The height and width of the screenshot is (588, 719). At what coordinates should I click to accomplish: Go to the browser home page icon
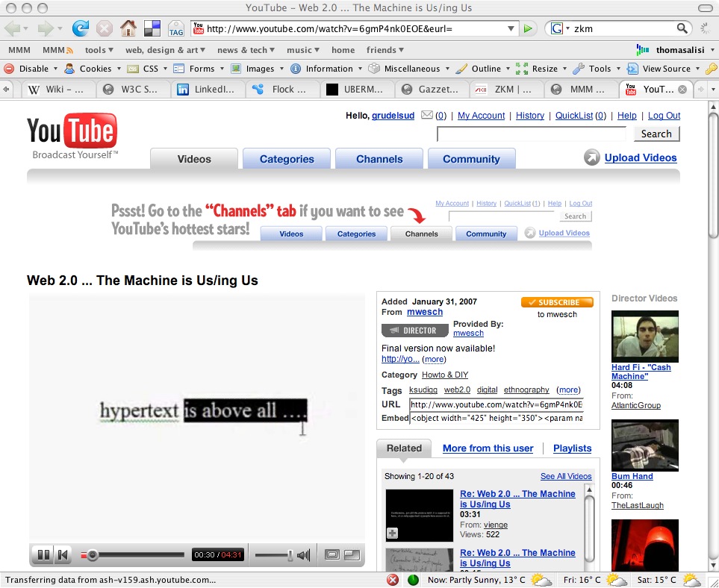tap(128, 28)
